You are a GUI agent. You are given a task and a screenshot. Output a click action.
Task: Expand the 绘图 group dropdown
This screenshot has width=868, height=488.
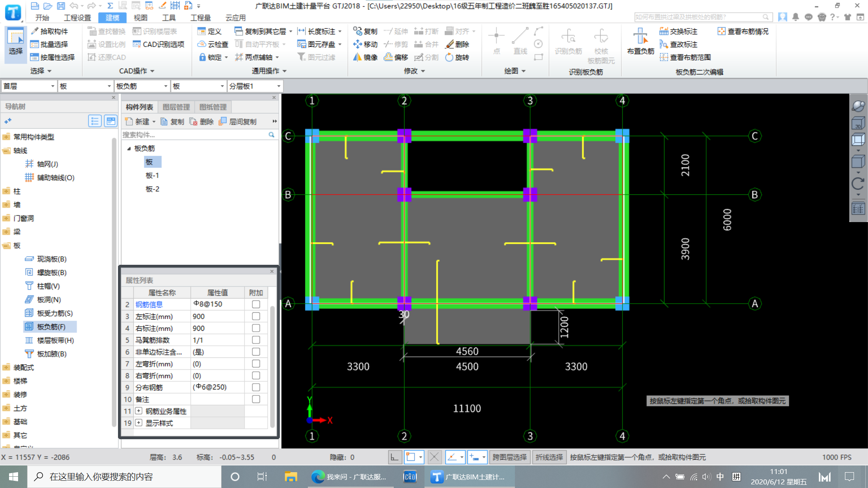click(515, 71)
